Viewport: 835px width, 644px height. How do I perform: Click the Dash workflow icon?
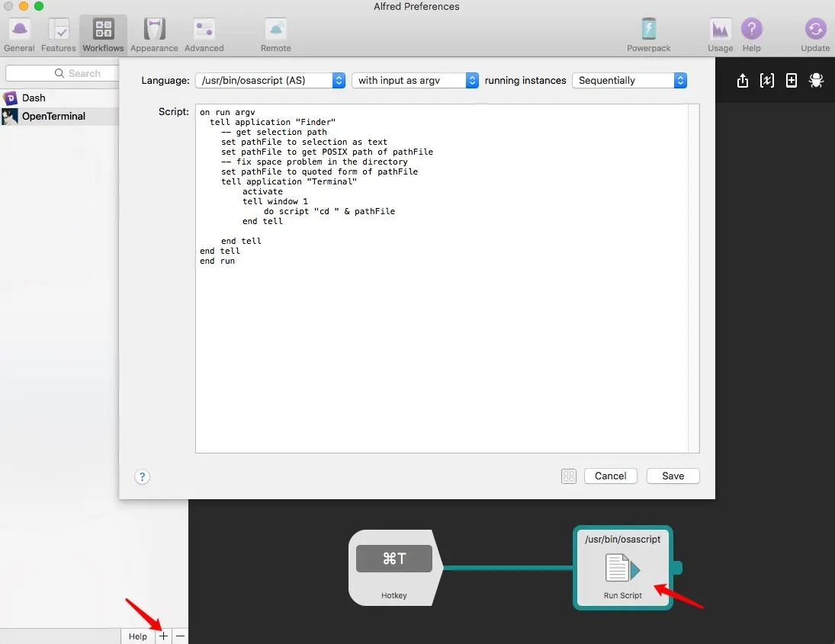click(x=10, y=98)
